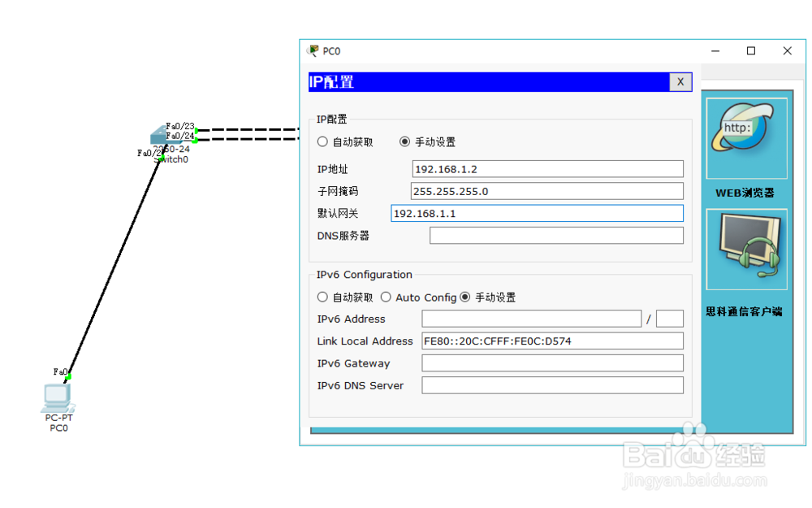Click the Fa0/24 port label

(x=179, y=136)
